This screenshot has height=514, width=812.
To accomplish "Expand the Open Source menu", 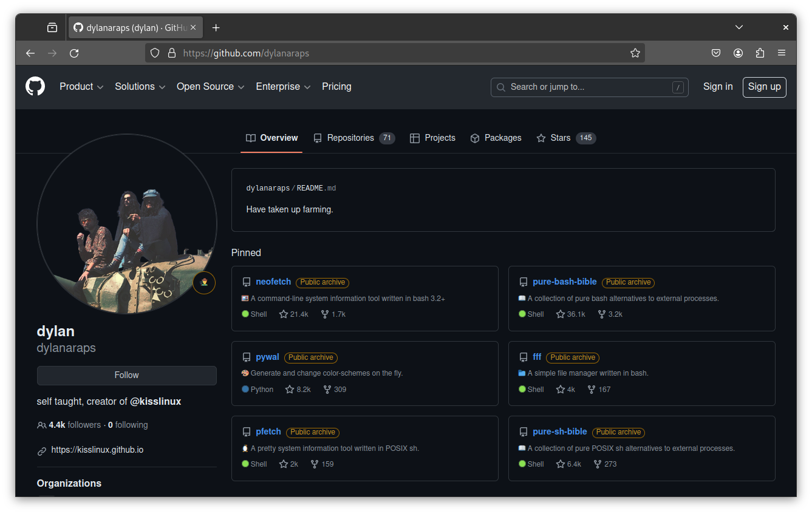I will pos(211,87).
